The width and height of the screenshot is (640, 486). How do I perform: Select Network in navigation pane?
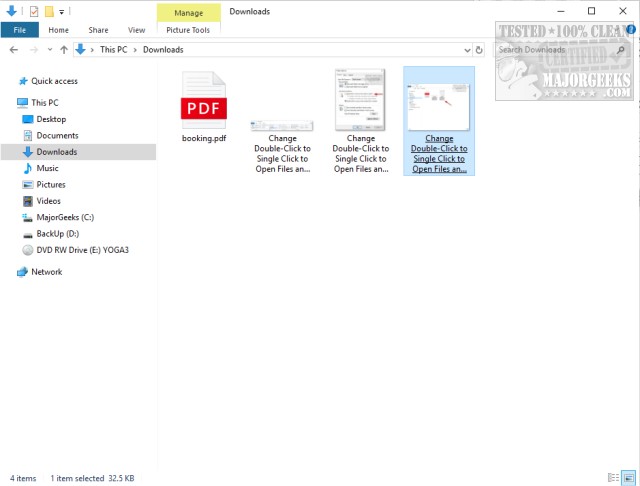point(47,272)
